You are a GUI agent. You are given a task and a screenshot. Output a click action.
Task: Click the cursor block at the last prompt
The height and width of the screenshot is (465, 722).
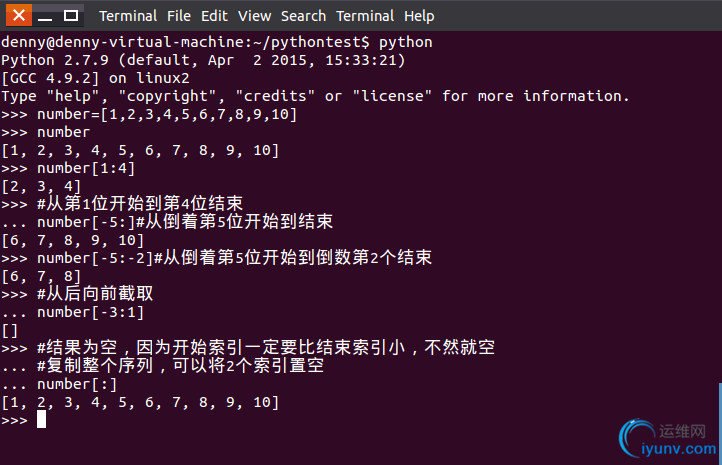[x=41, y=419]
